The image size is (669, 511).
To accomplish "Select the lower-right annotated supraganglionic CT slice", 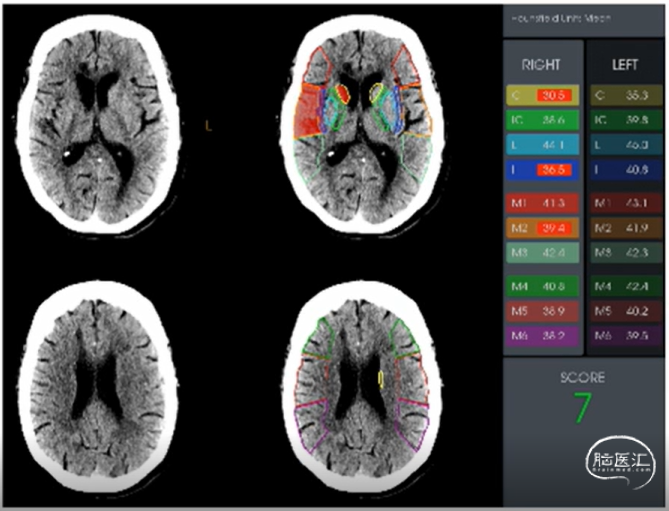I will click(362, 386).
